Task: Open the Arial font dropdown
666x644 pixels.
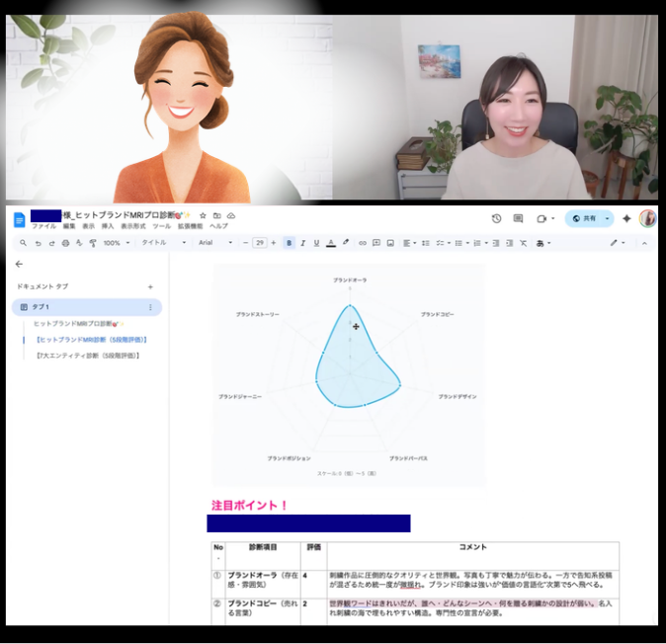Action: click(213, 242)
